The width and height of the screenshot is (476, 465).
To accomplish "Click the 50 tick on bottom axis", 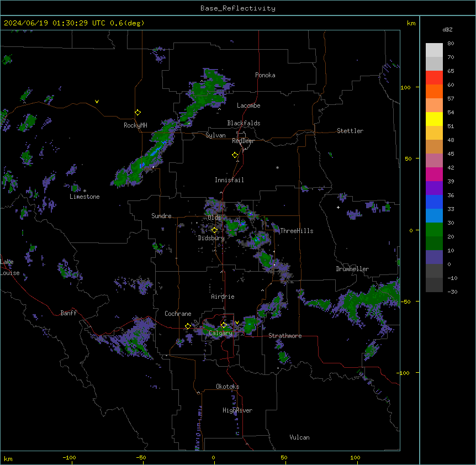I will (284, 457).
